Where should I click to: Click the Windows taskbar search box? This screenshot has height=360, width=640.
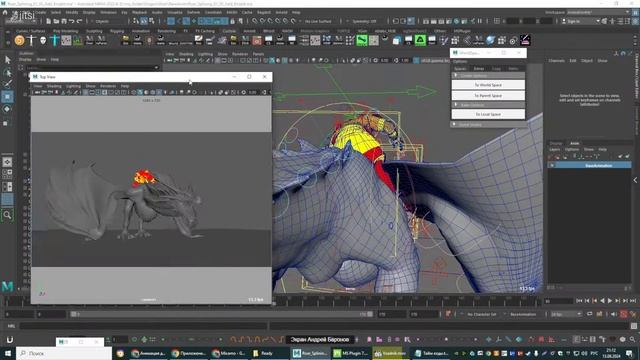point(64,353)
